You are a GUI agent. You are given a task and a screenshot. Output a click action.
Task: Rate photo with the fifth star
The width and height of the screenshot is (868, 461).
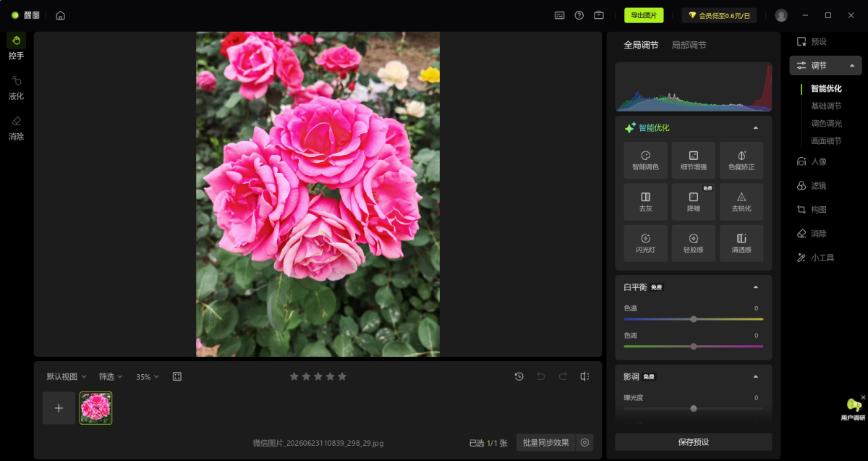coord(342,376)
